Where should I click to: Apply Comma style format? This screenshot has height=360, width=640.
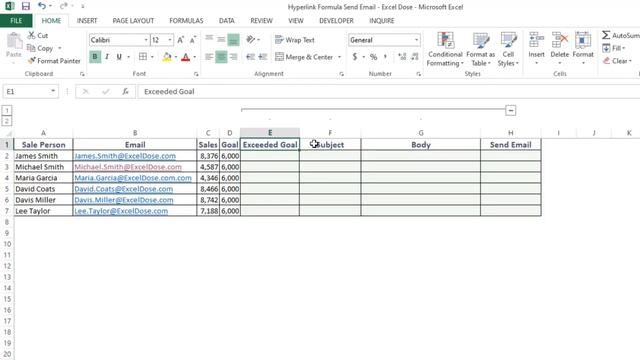[x=385, y=57]
